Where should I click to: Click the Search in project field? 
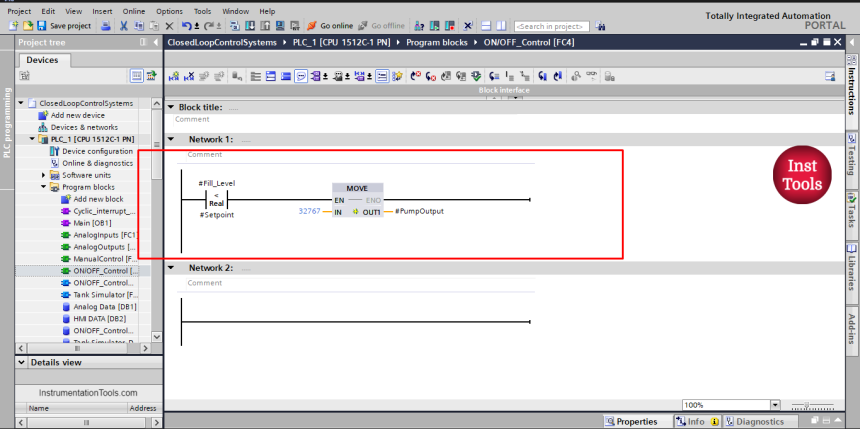pyautogui.click(x=551, y=26)
